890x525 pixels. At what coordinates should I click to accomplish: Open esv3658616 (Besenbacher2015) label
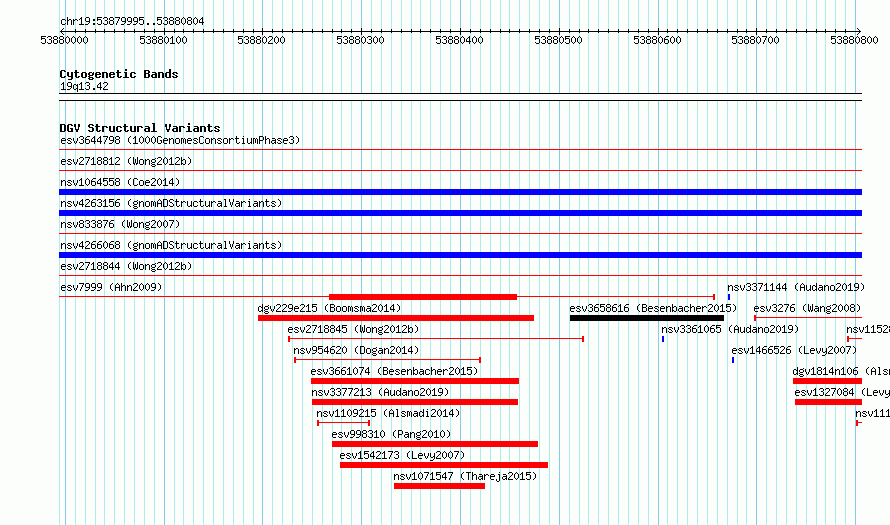[x=653, y=308]
